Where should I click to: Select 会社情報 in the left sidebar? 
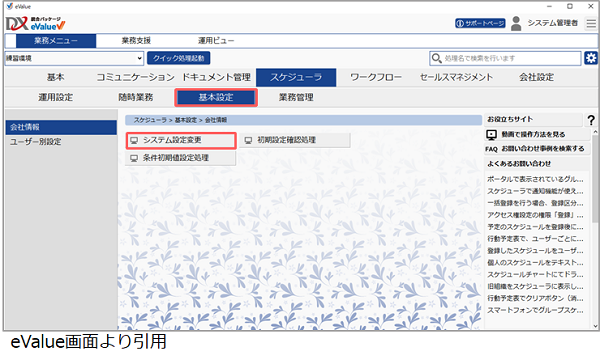pos(61,127)
